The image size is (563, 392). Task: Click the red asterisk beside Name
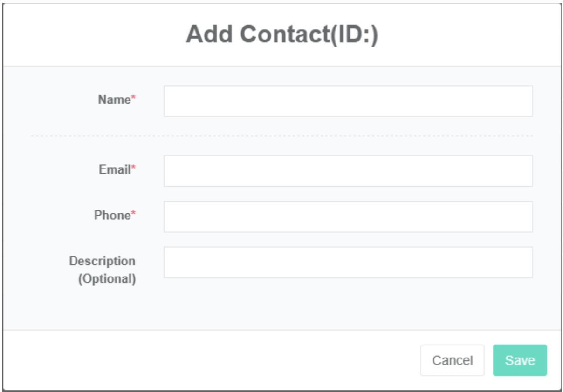[132, 99]
